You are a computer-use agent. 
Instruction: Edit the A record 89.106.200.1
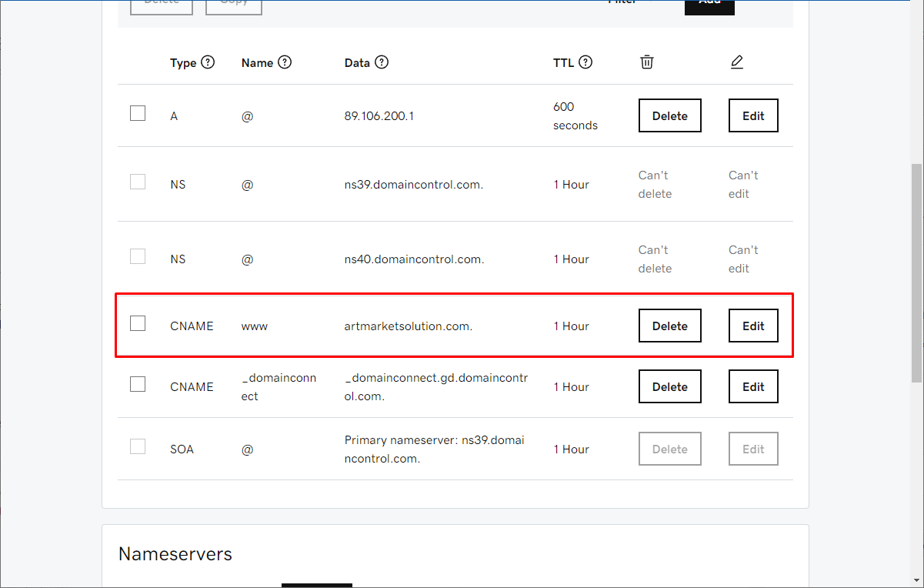[x=753, y=115]
